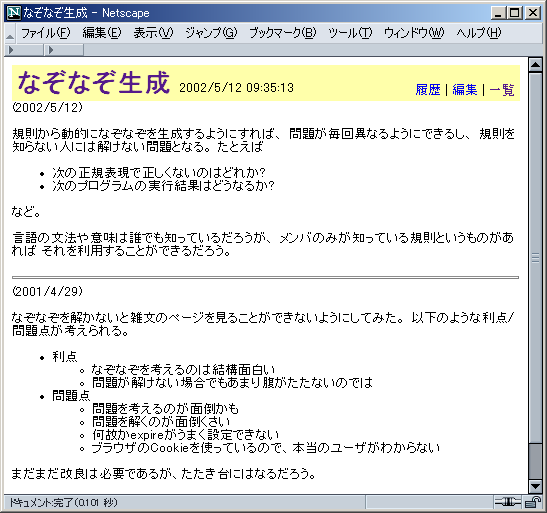Click the vertical scrollbar thumb
Image resolution: width=547 pixels, height=513 pixels.
click(x=535, y=258)
